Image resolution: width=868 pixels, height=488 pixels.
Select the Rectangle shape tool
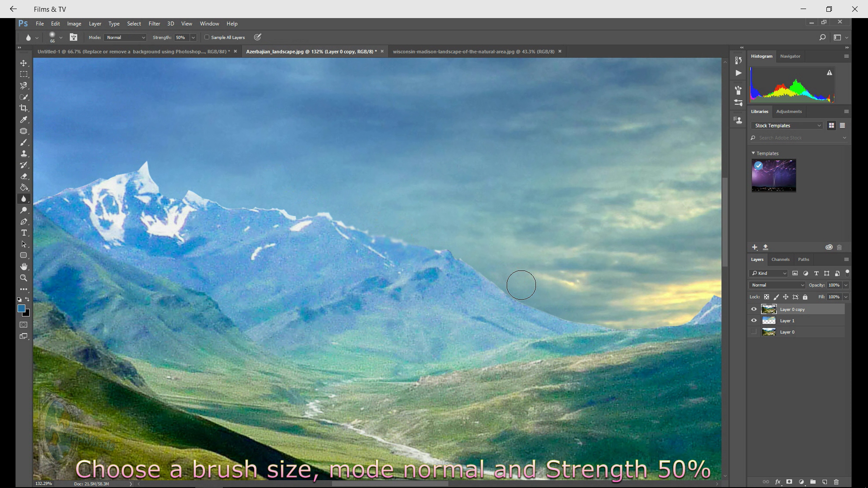pos(24,255)
